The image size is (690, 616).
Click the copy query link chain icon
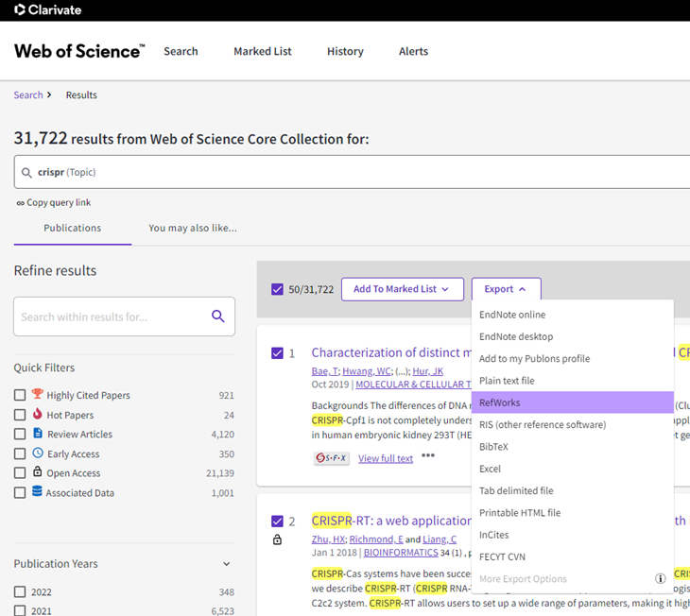20,203
